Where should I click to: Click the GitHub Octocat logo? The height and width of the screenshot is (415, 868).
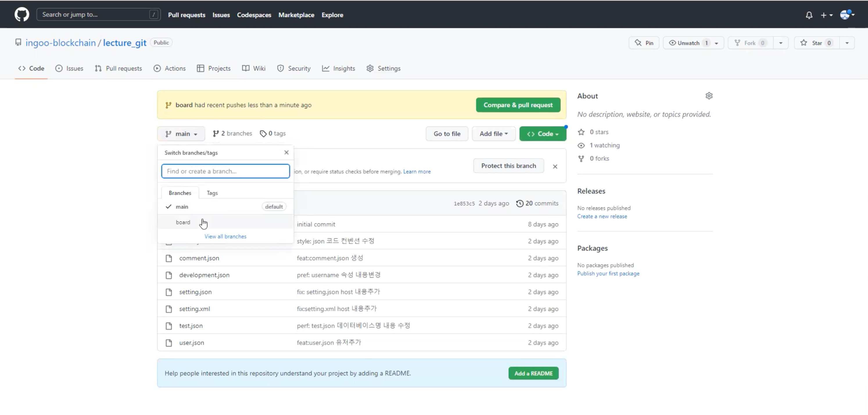21,15
